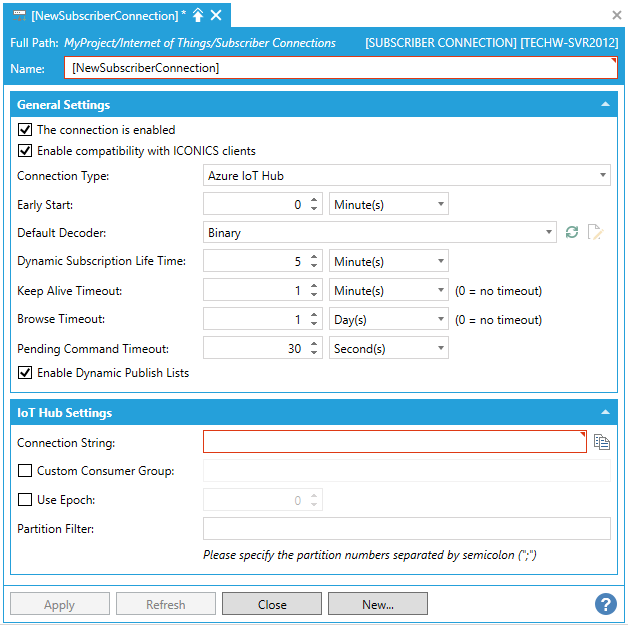Toggle 'Enable compatibility with ICONICS clients'
628x626 pixels.
click(x=25, y=151)
